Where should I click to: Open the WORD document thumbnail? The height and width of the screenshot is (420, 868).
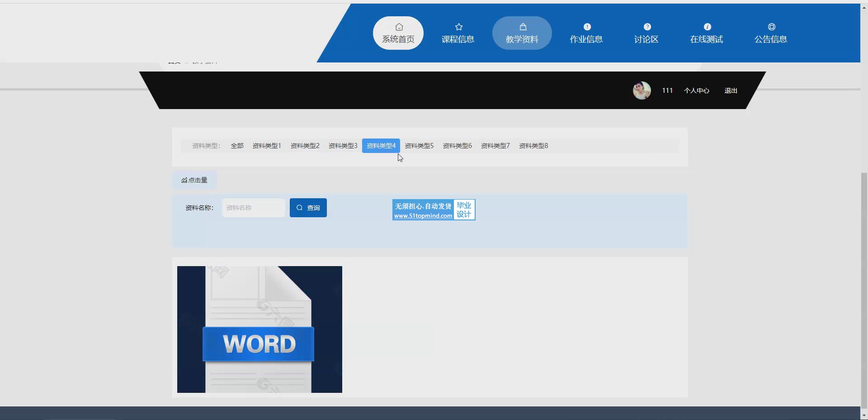tap(259, 329)
